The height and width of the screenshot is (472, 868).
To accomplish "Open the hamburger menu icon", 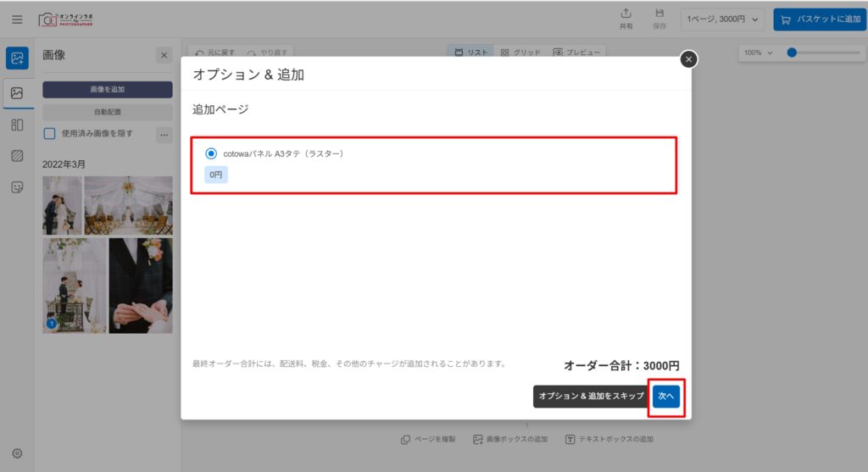I will (x=17, y=19).
